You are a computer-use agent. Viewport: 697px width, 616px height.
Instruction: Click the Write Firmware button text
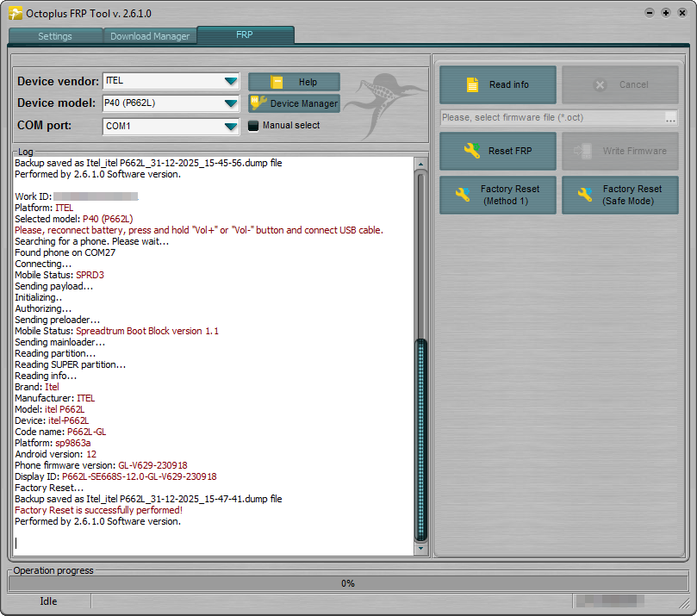click(x=635, y=151)
